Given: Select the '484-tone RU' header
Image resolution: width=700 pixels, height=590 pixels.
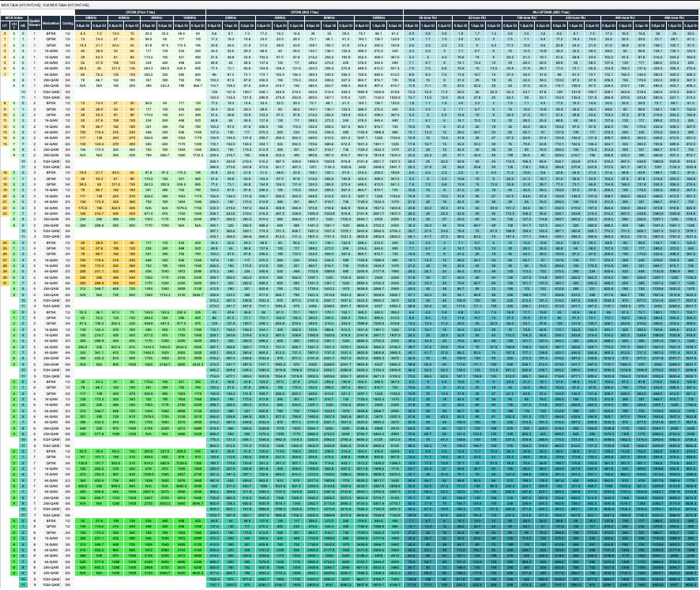Looking at the screenshot, I should click(626, 17).
